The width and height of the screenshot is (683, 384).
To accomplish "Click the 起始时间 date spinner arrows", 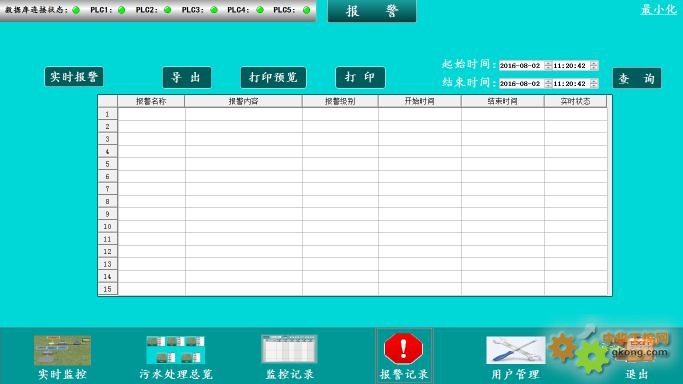I will click(x=548, y=65).
